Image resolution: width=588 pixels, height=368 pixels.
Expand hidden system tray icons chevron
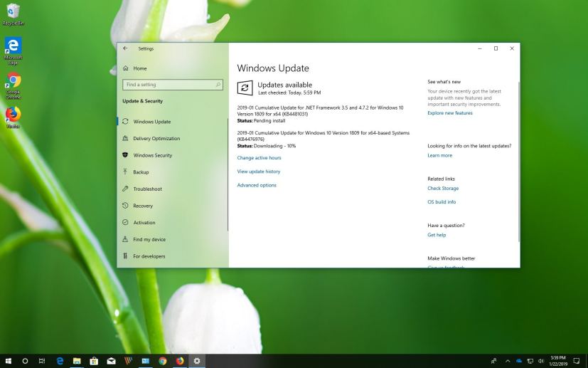[x=508, y=361]
